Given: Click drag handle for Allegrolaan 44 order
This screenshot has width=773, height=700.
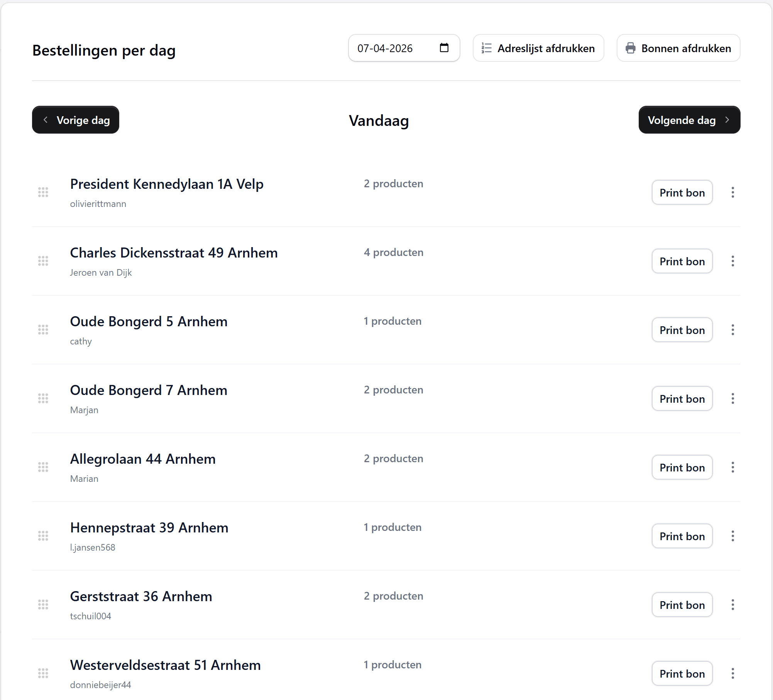Looking at the screenshot, I should click(x=43, y=467).
